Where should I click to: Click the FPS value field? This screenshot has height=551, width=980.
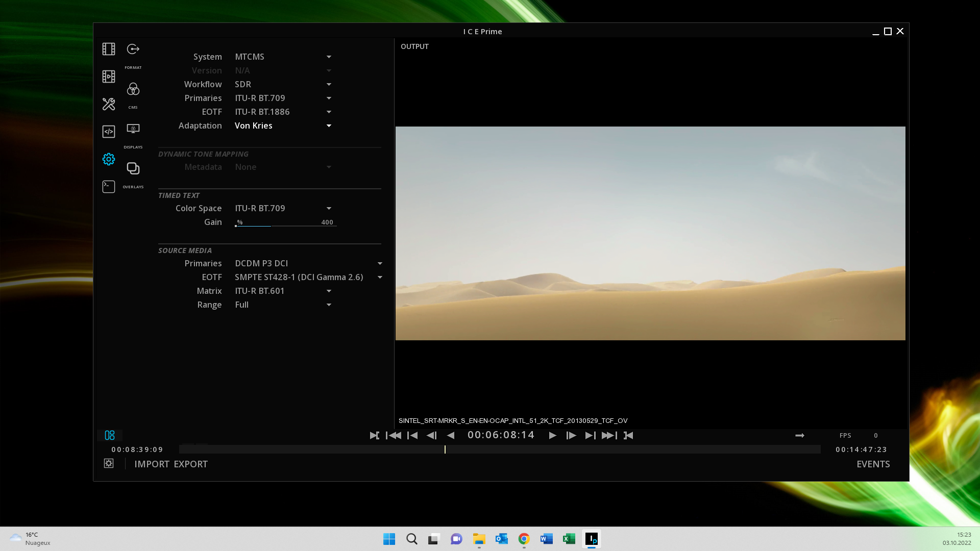click(x=876, y=435)
